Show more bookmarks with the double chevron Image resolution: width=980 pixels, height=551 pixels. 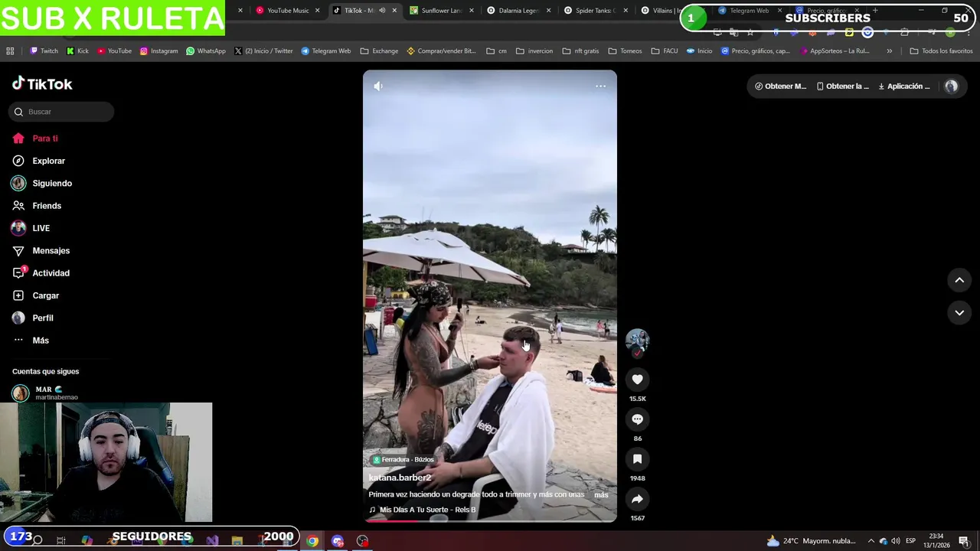point(889,51)
